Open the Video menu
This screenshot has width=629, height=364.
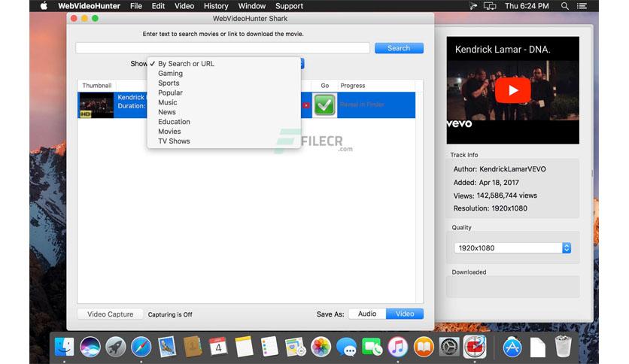pyautogui.click(x=184, y=6)
